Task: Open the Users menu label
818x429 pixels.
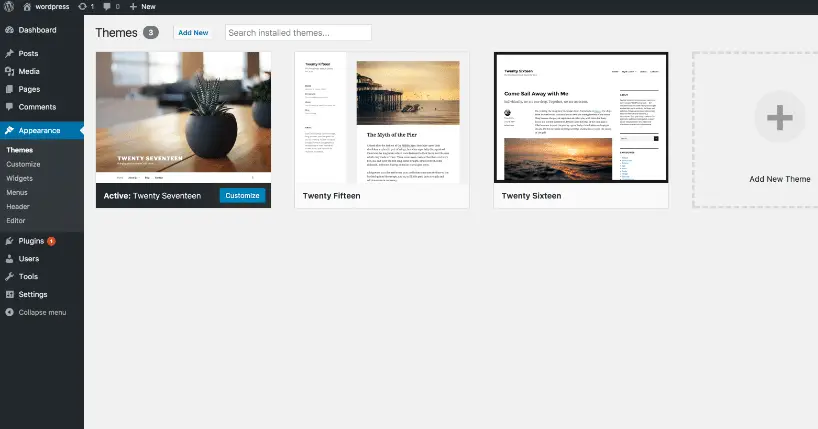Action: click(29, 259)
